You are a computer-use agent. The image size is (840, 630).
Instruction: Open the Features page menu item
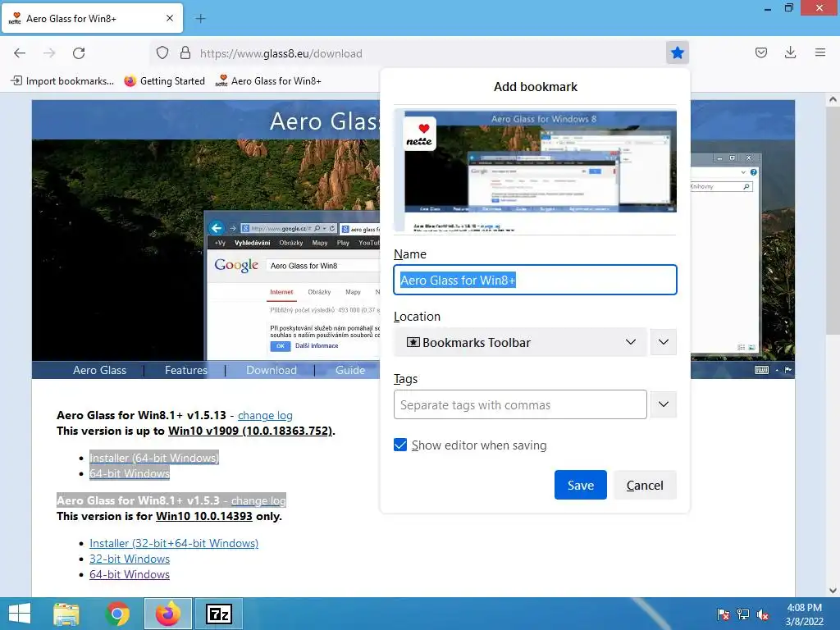[x=186, y=370]
